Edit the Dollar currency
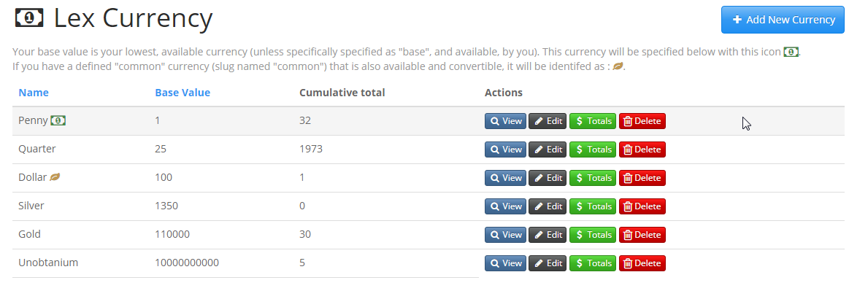Viewport: 868px width, 299px height. (548, 178)
